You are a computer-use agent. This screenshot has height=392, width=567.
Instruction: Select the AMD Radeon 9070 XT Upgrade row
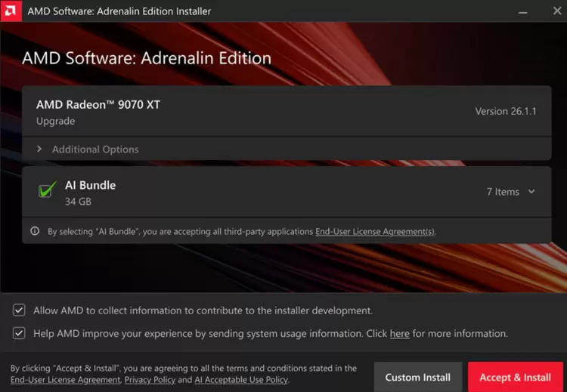(98, 112)
